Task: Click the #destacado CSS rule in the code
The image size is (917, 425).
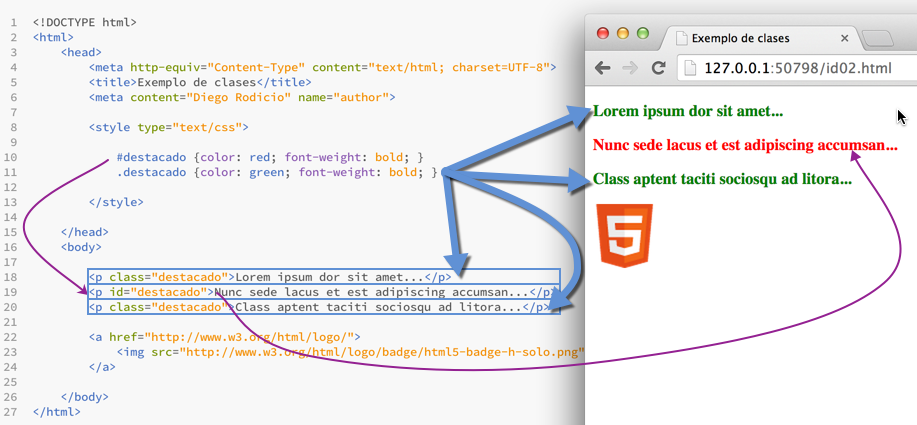Action: click(270, 157)
